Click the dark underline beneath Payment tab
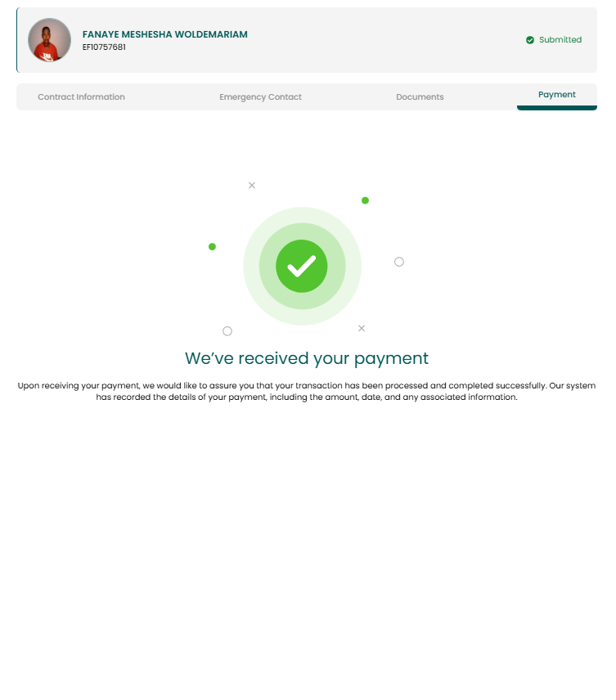This screenshot has width=616, height=700. point(556,108)
